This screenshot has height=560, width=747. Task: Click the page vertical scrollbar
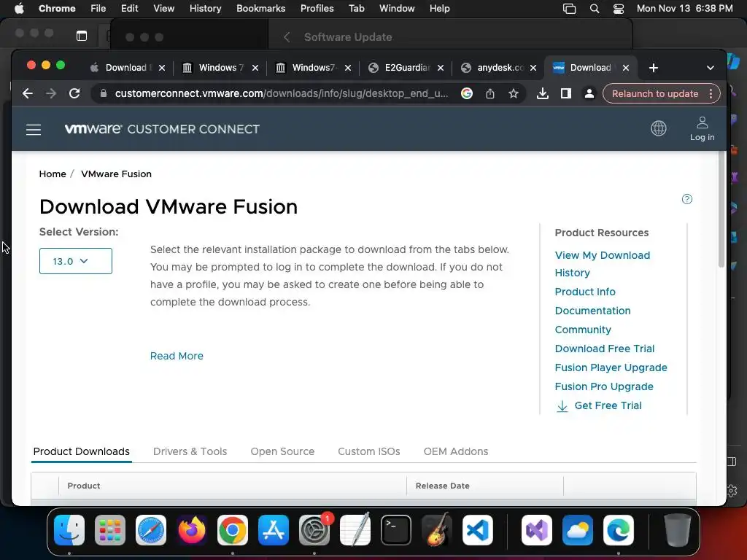coord(721,209)
